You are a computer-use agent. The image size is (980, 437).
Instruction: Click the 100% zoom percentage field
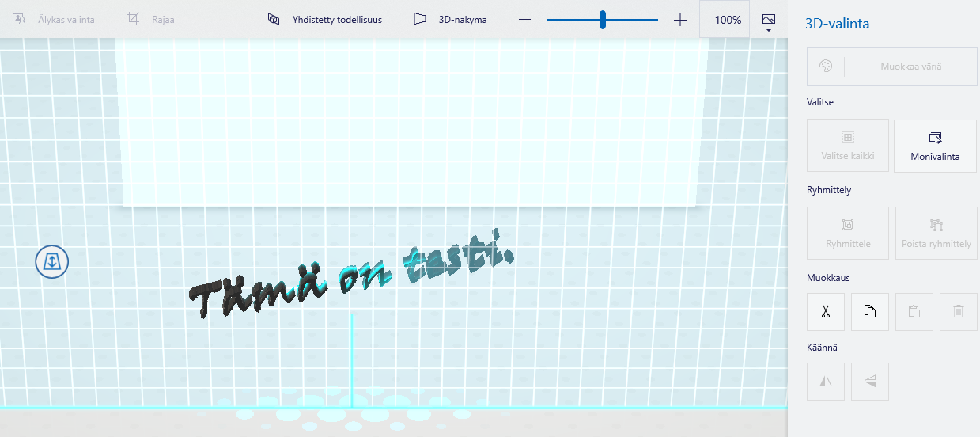click(x=727, y=20)
